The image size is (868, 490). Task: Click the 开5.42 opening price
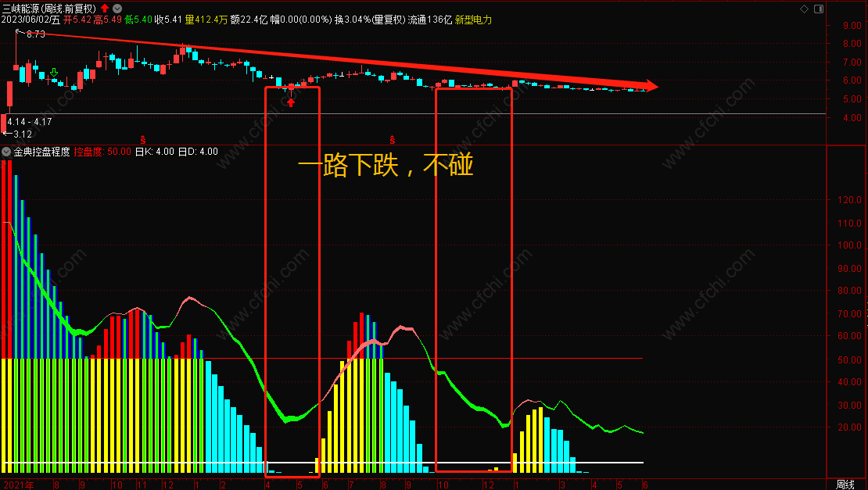(x=77, y=20)
